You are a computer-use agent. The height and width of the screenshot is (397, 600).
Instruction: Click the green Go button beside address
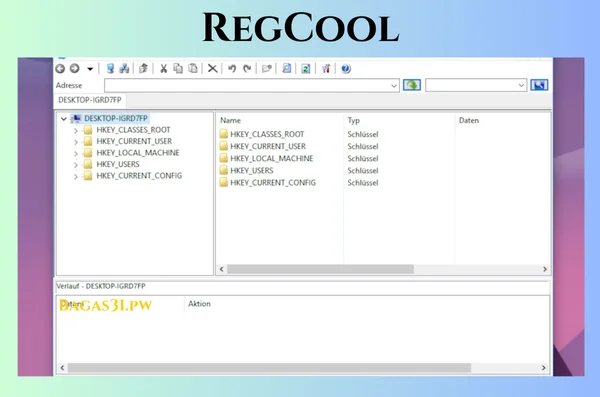click(412, 85)
